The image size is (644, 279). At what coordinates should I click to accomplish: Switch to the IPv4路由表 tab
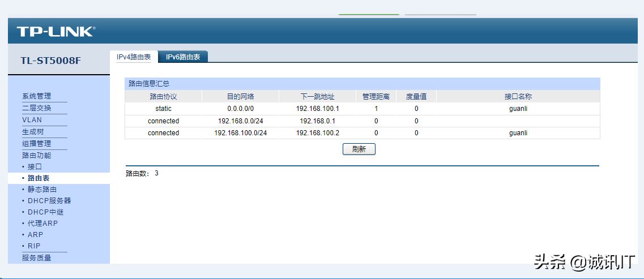tap(134, 57)
